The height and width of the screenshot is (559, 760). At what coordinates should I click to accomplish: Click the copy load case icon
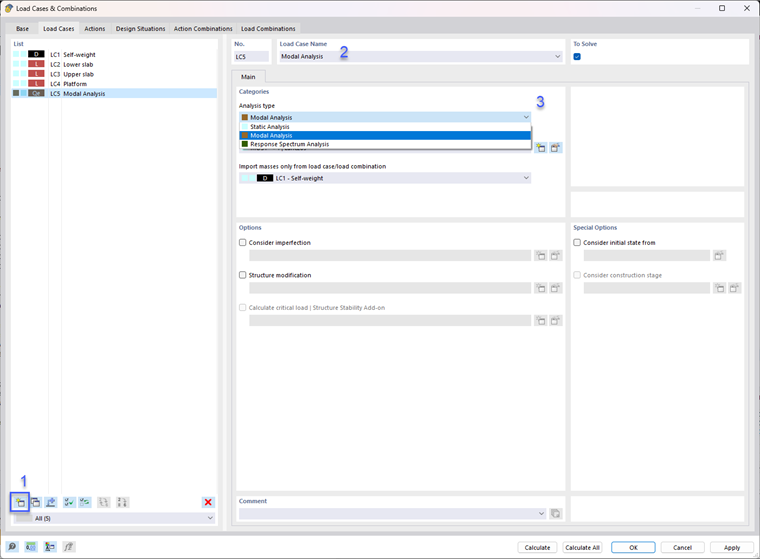pyautogui.click(x=35, y=502)
